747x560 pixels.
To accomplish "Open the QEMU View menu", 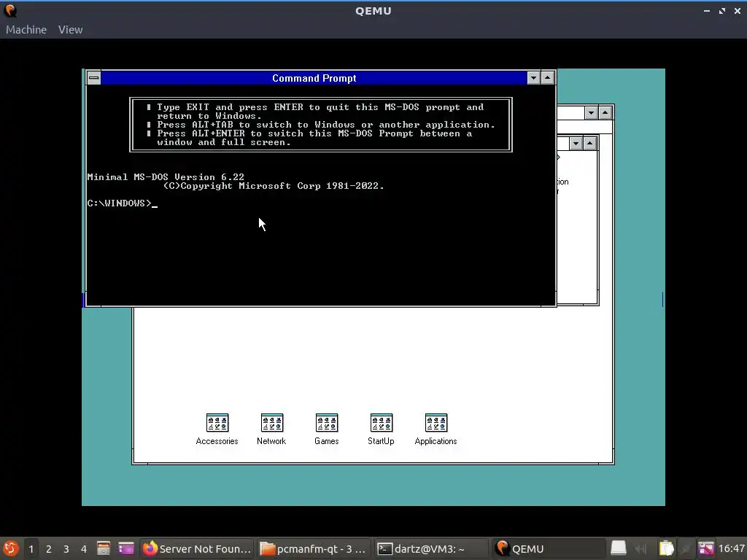I will pos(71,29).
